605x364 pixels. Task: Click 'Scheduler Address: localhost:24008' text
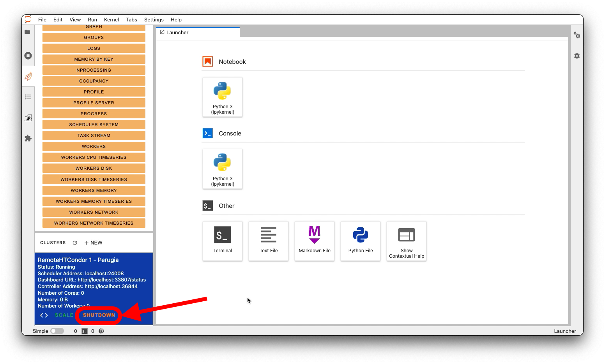pos(81,274)
